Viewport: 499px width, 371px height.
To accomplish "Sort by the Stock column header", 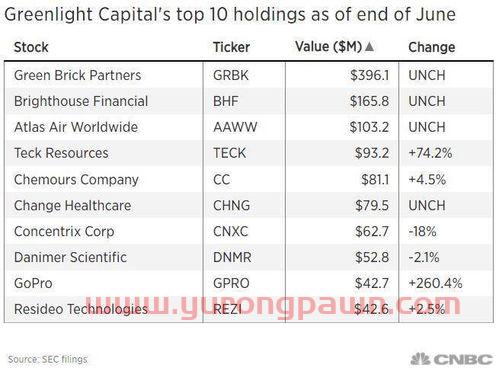I will click(31, 47).
